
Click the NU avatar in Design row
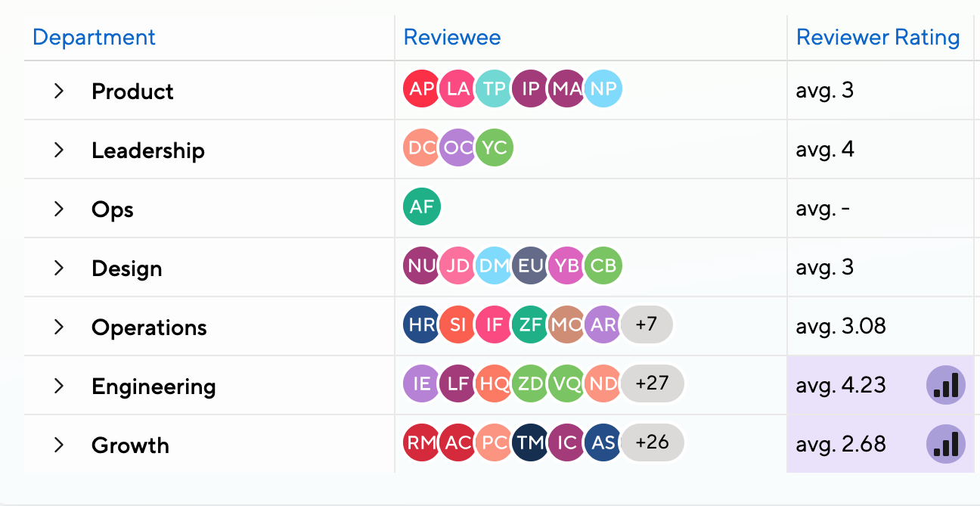[420, 267]
